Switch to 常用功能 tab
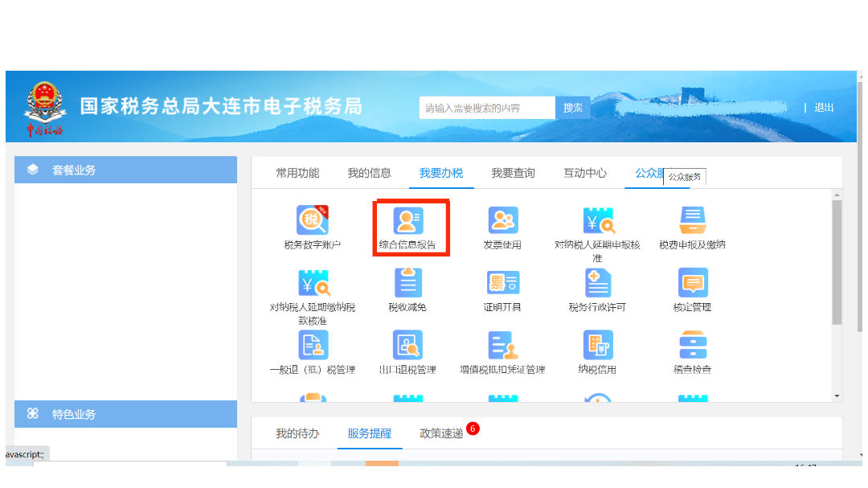 298,173
